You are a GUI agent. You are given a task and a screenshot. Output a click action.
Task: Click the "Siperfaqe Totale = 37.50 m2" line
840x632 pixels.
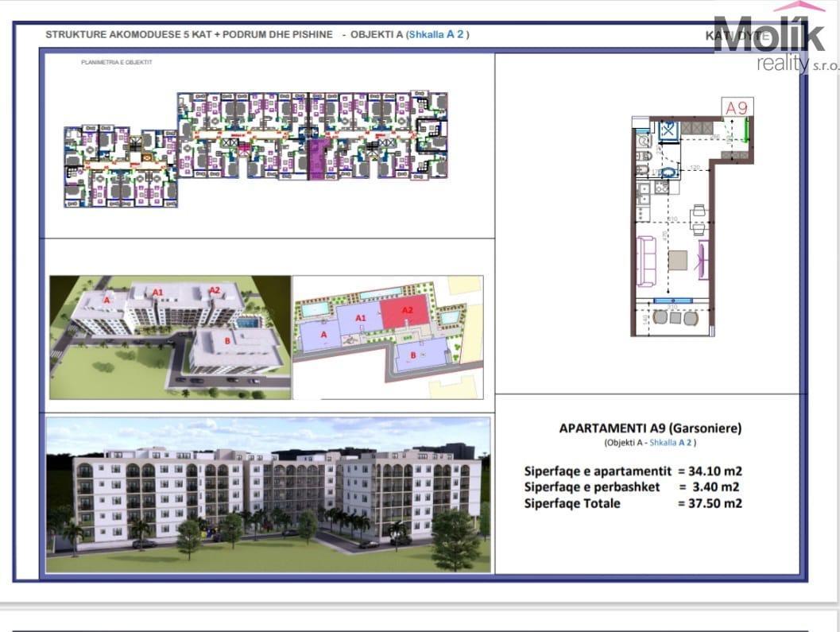coord(633,503)
